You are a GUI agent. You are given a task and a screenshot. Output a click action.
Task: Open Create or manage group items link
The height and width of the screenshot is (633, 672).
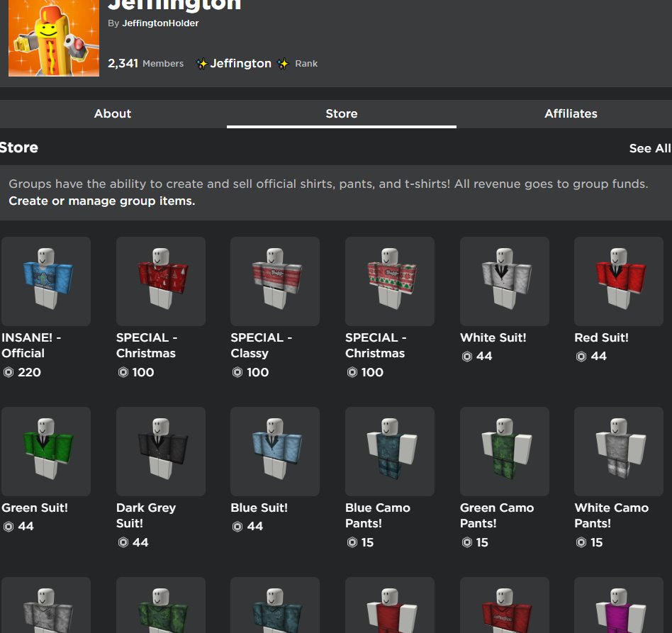point(102,201)
